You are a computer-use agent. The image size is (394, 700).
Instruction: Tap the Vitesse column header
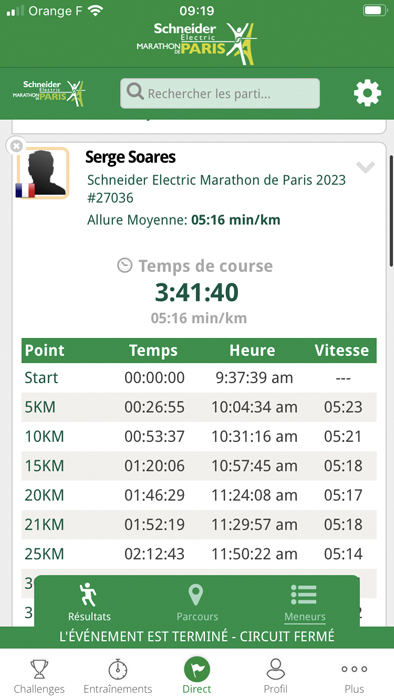click(341, 350)
